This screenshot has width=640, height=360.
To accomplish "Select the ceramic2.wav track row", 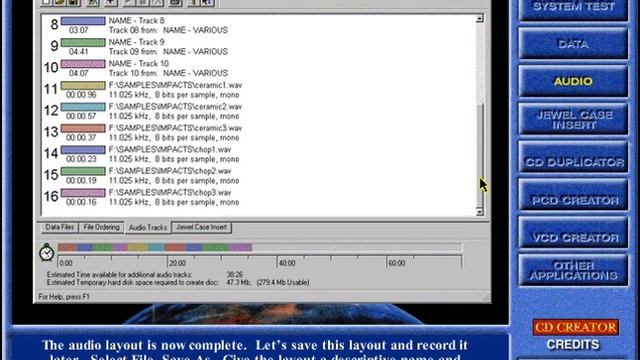I will pyautogui.click(x=175, y=107).
